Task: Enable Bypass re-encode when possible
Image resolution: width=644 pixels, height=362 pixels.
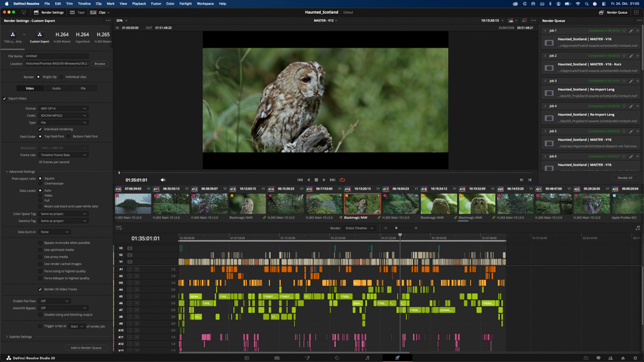Action: (x=40, y=243)
